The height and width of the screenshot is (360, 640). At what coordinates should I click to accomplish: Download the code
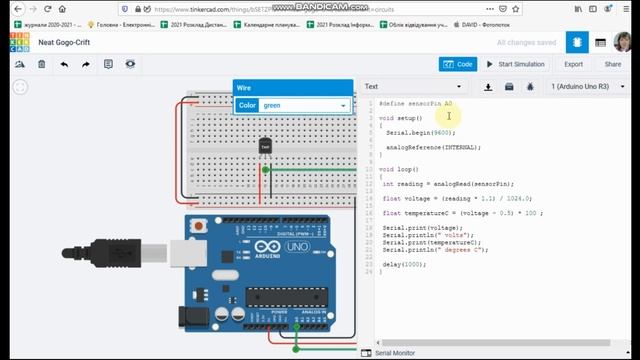pos(488,87)
